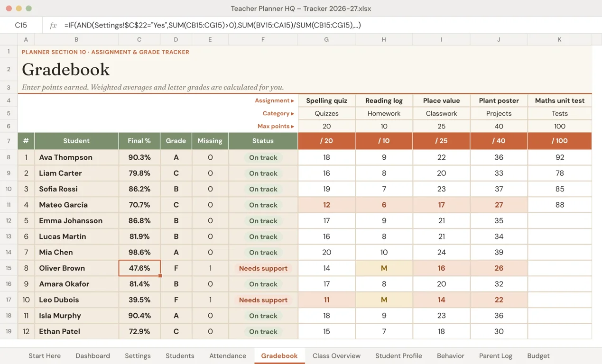Click Oliver Brown's 47.6% final cell
602x364 pixels.
[139, 268]
